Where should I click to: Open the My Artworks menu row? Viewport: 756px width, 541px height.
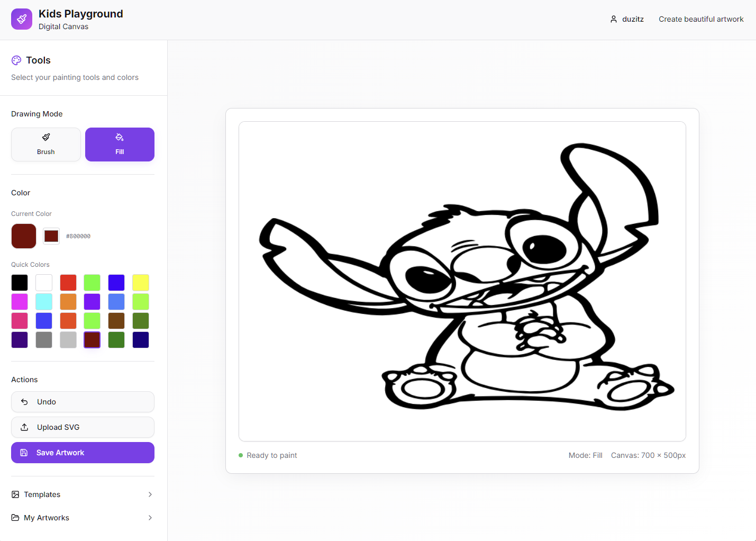click(83, 518)
